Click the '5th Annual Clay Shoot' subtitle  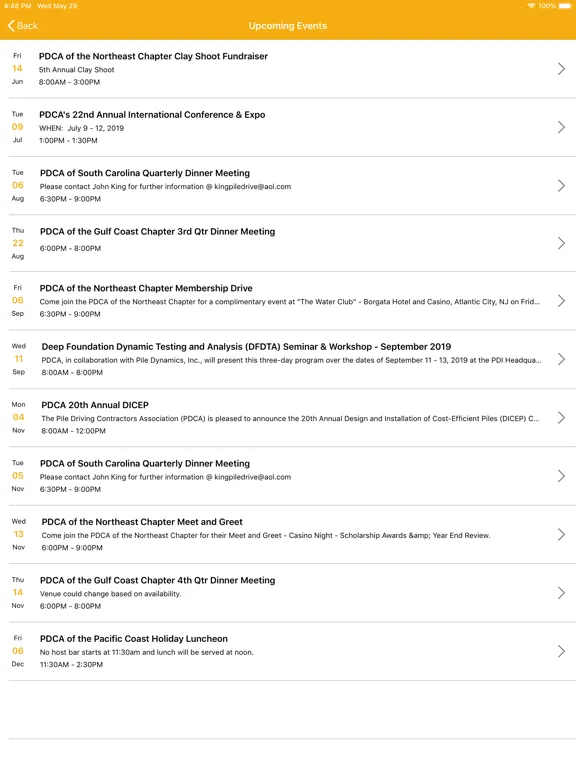pyautogui.click(x=76, y=70)
